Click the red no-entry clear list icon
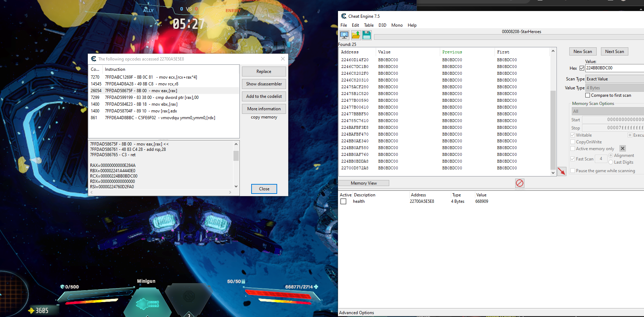This screenshot has height=317, width=644. 519,183
